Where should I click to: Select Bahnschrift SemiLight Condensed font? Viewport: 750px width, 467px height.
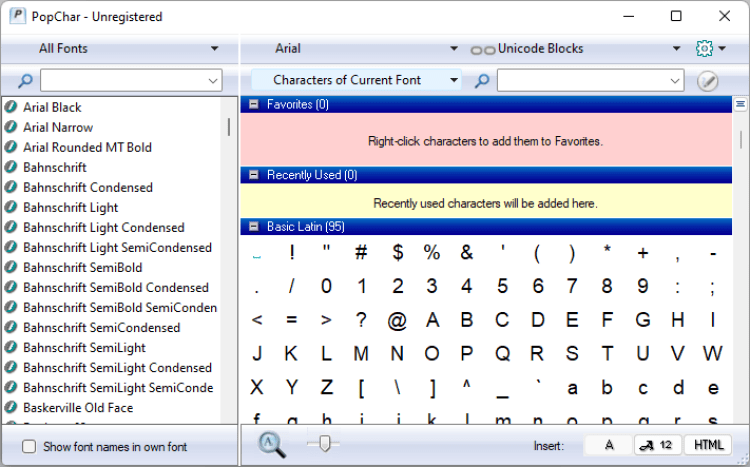pyautogui.click(x=117, y=368)
